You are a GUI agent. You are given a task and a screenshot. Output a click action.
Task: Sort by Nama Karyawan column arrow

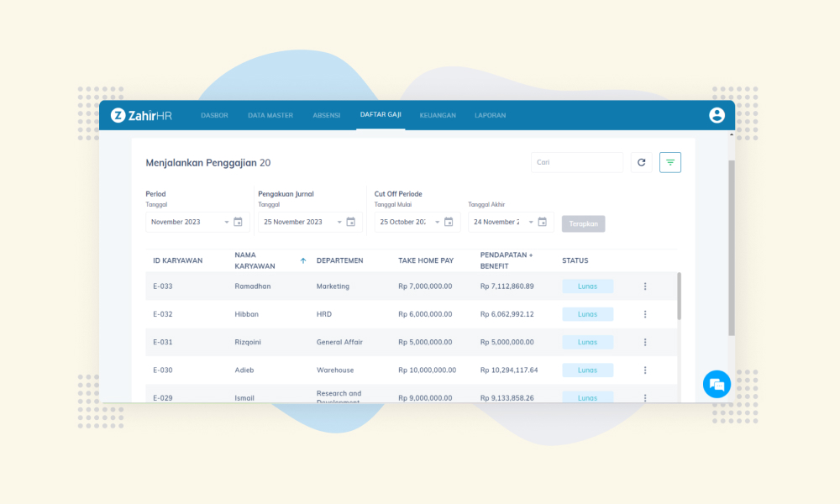coord(303,261)
